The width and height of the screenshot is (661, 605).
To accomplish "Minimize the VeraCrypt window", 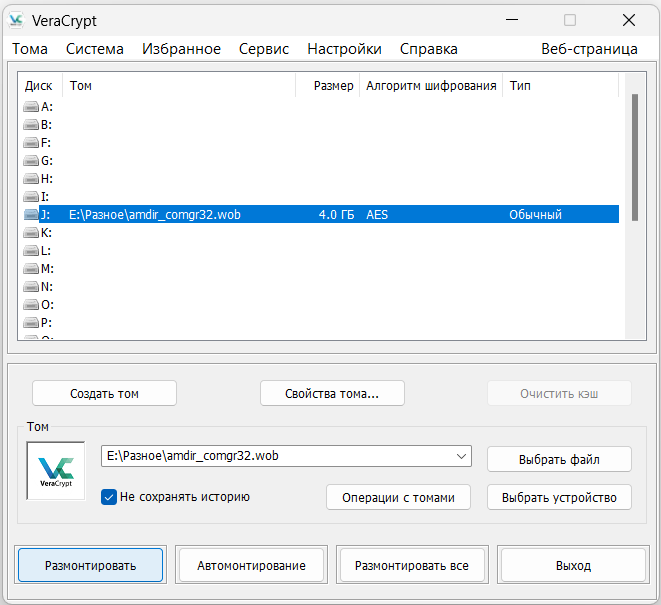I will [512, 20].
